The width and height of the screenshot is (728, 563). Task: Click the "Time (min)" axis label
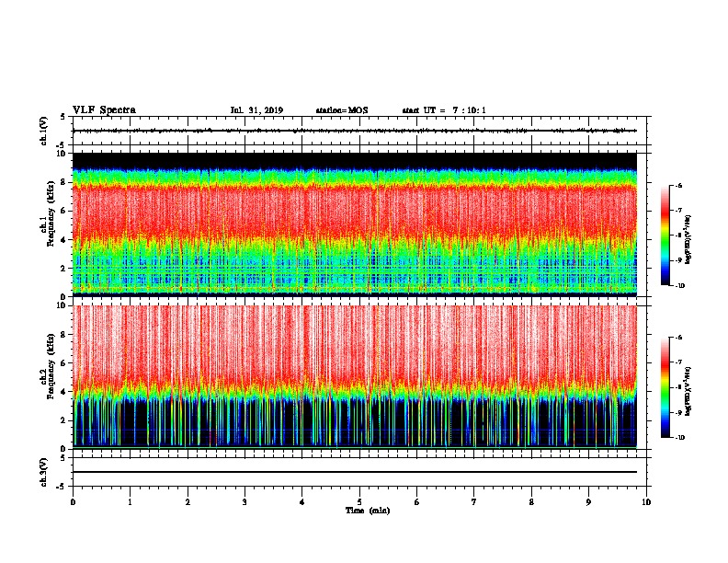(368, 511)
